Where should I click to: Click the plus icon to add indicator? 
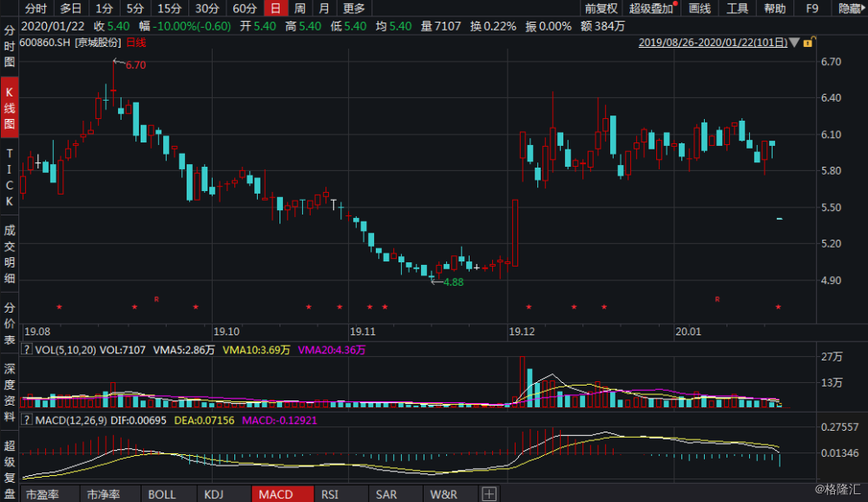click(489, 494)
